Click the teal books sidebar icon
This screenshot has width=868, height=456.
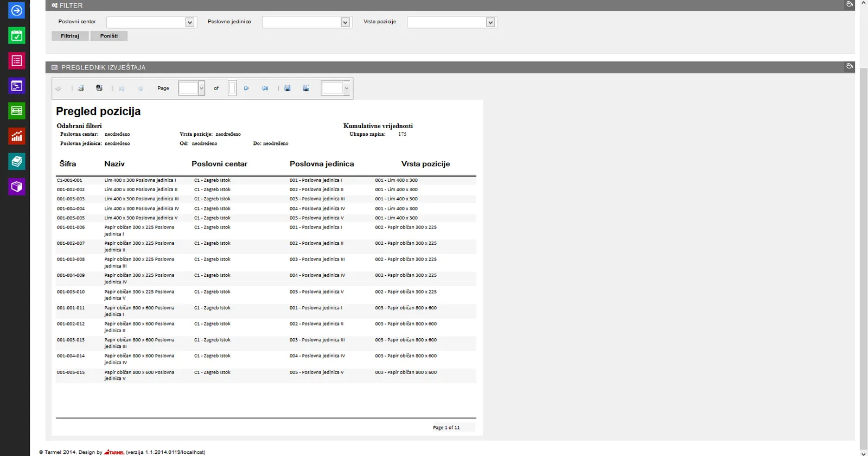click(17, 161)
